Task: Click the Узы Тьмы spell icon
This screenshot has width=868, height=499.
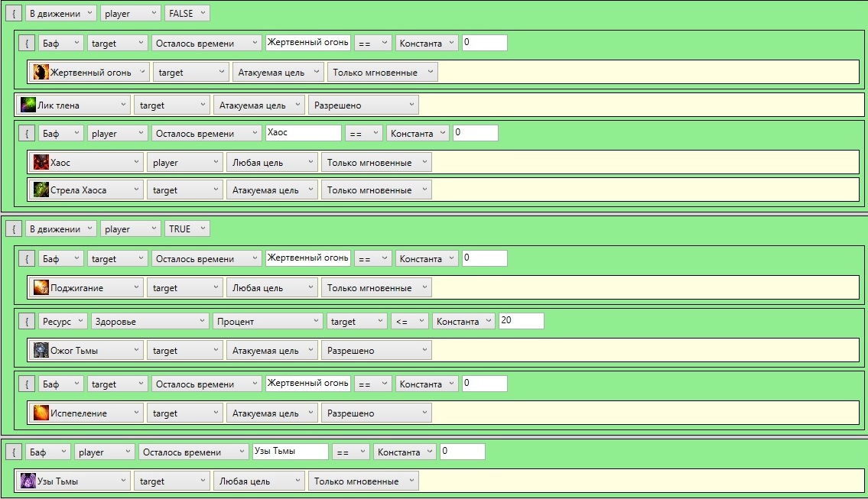Action: point(29,481)
